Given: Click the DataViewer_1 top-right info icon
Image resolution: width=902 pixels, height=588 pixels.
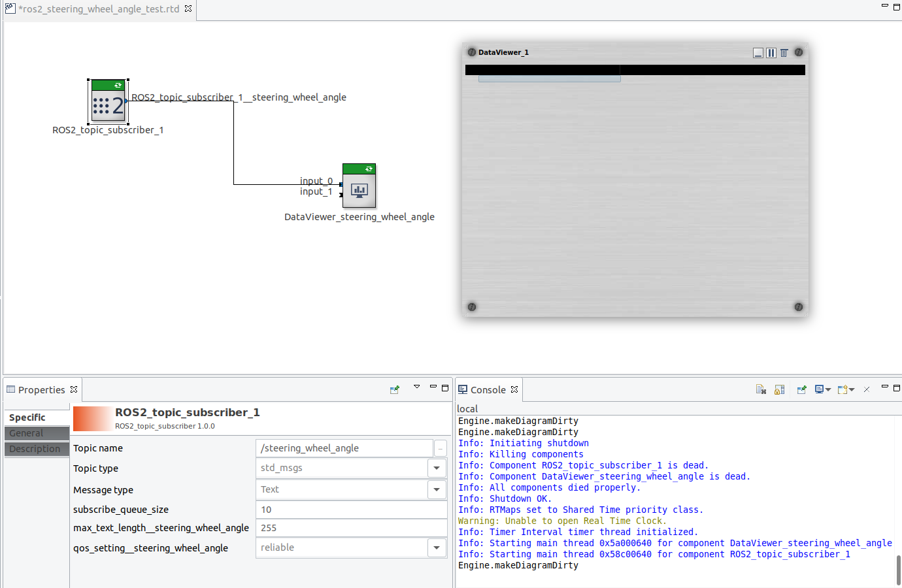Looking at the screenshot, I should [x=799, y=52].
